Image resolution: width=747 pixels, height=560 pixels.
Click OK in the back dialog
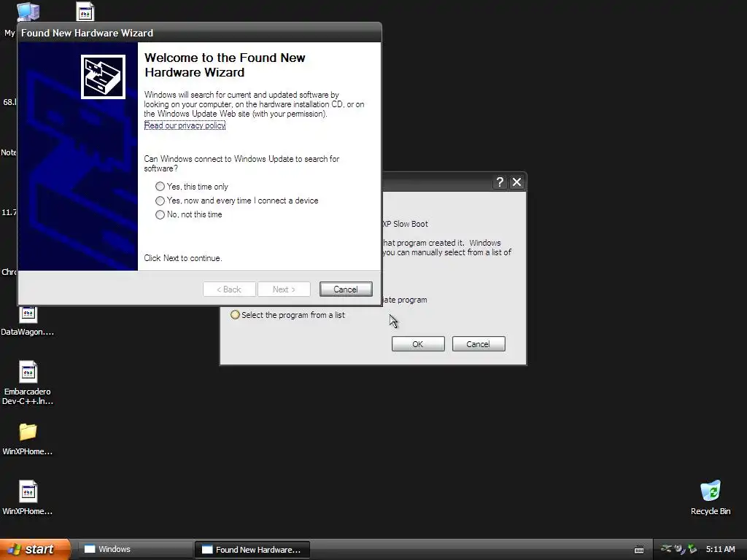(418, 344)
